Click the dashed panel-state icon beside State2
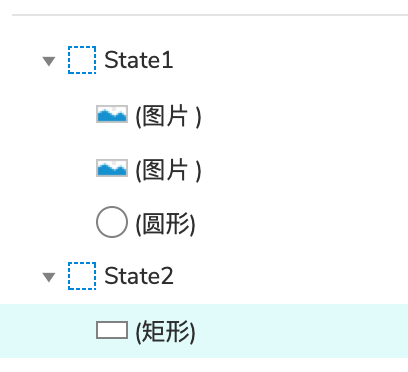 [x=82, y=276]
